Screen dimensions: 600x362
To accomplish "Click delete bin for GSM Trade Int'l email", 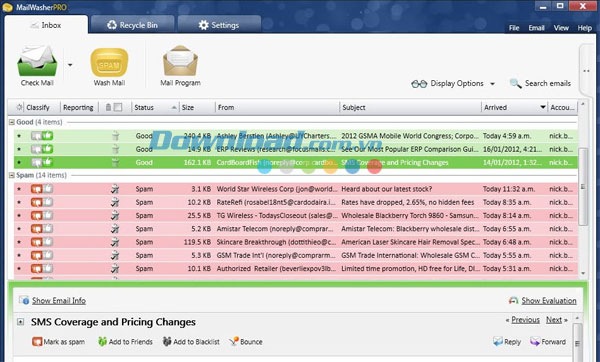I will 115,255.
